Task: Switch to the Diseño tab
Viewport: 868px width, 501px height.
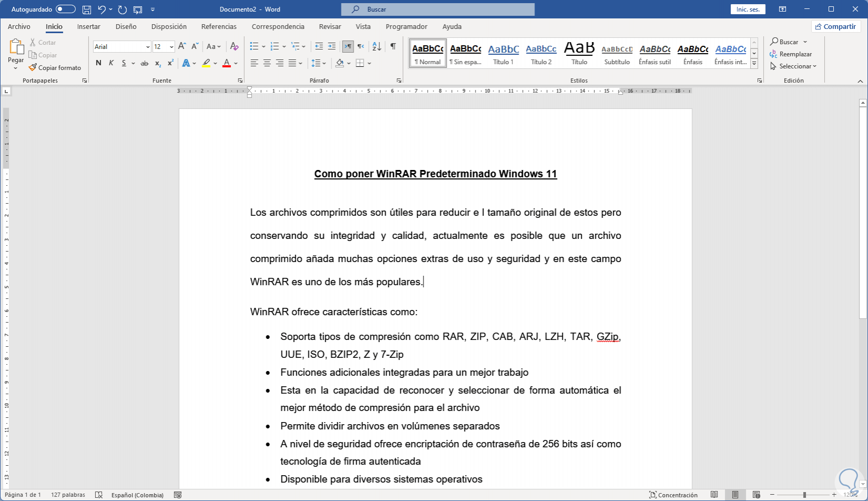Action: click(x=126, y=26)
